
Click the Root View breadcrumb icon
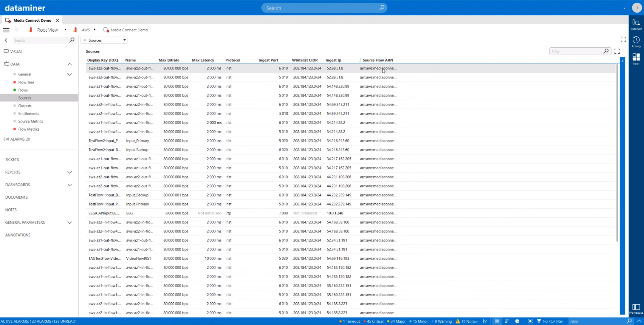30,30
